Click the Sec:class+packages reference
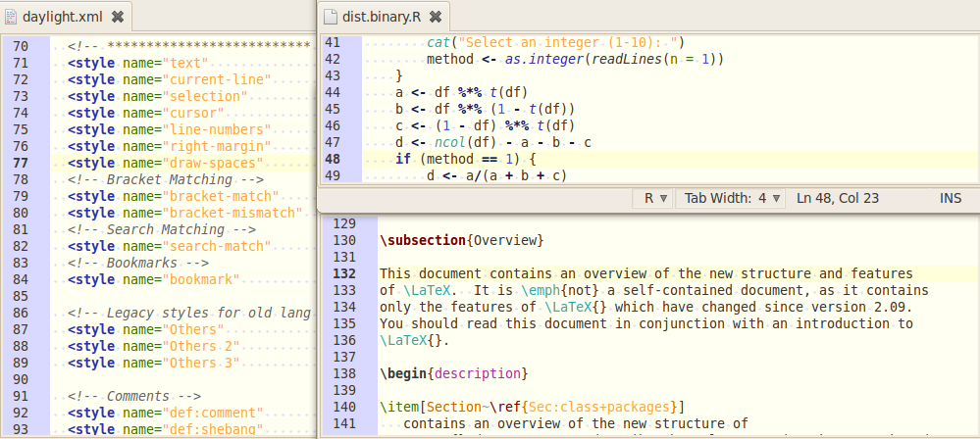 [598, 407]
